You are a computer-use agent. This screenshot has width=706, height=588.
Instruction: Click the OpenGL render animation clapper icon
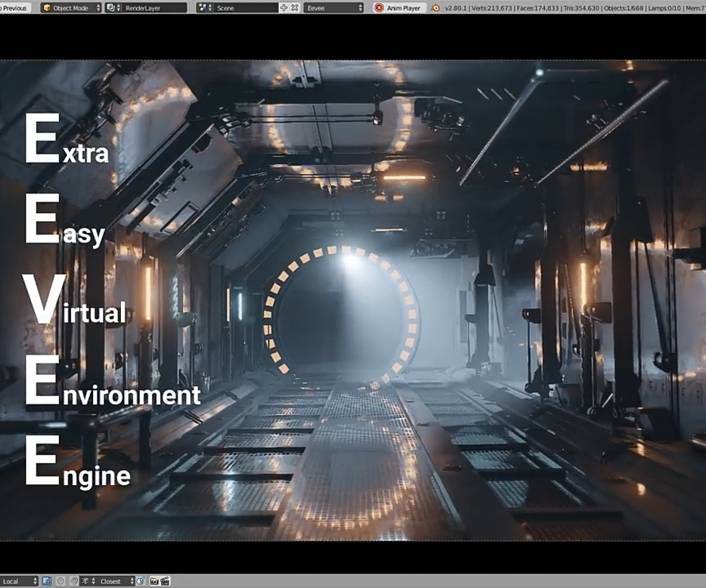point(165,581)
